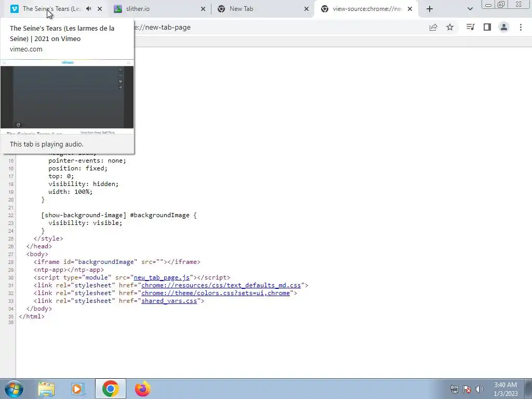Open the Windows Start menu
Viewport: 532px width, 399px height.
14,389
